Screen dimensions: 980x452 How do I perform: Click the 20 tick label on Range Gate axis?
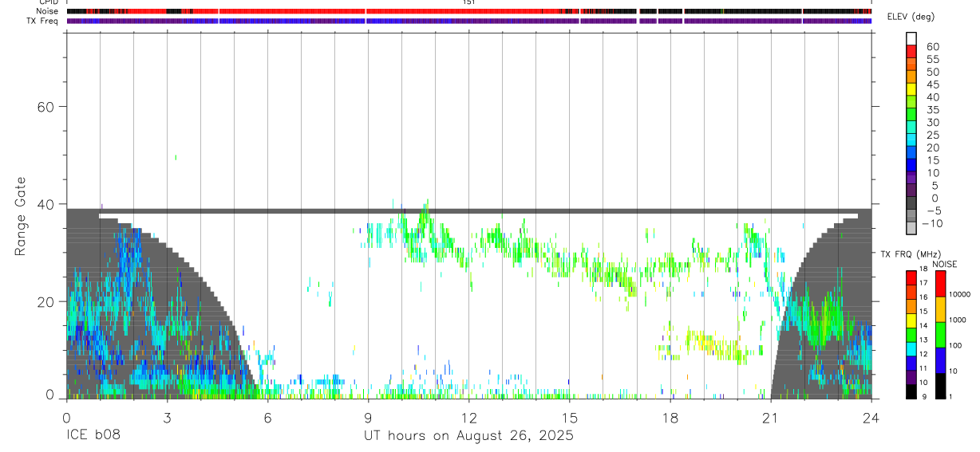[45, 301]
